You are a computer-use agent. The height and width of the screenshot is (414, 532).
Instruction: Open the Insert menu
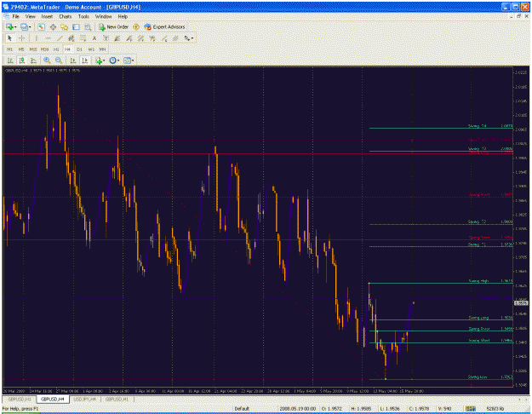point(47,16)
